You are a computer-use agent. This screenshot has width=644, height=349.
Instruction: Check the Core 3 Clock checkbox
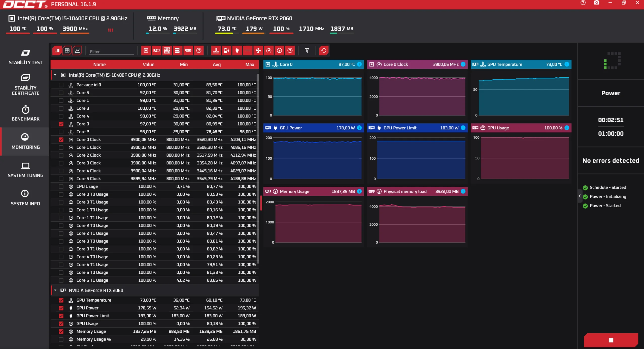coord(61,163)
